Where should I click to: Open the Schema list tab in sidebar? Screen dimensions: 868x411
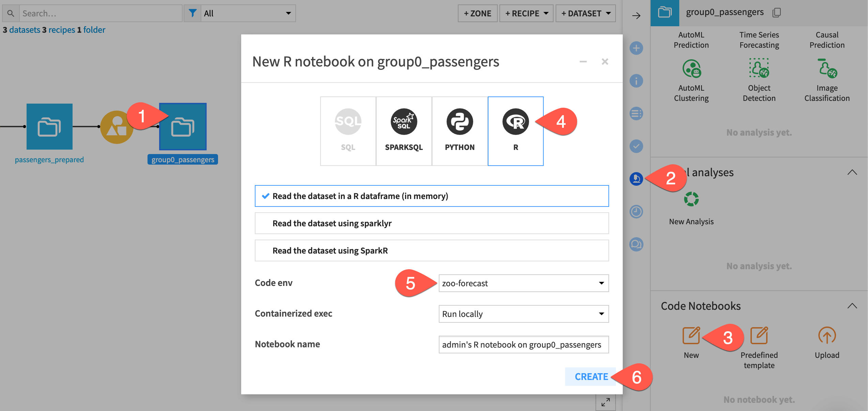[636, 113]
